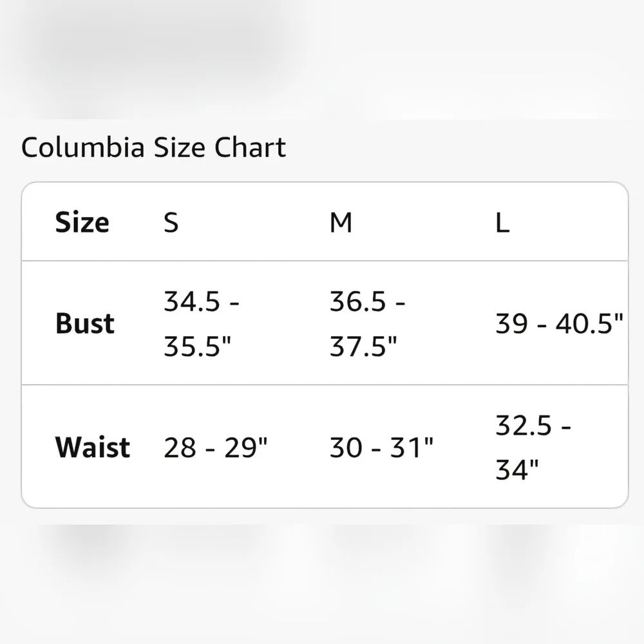Viewport: 644px width, 644px height.
Task: Select the 34" value under large waist
Action: (x=516, y=471)
